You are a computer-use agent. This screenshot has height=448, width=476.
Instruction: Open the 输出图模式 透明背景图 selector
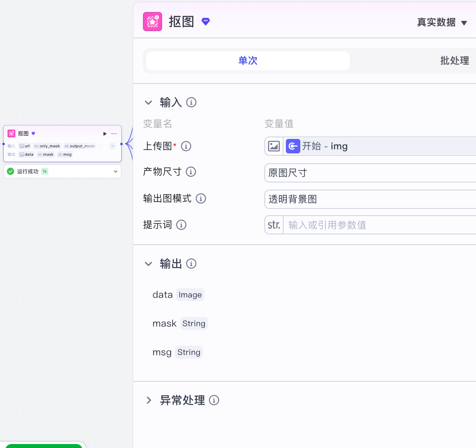370,199
